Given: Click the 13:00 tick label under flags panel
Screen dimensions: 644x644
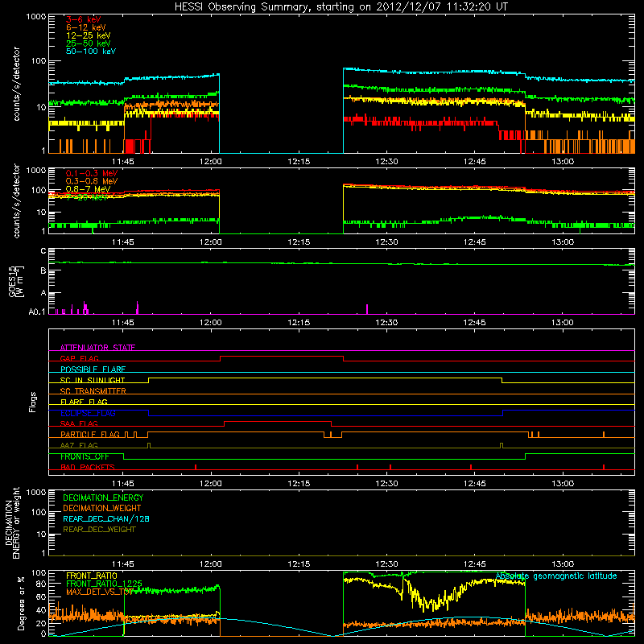Looking at the screenshot, I should click(x=562, y=484).
